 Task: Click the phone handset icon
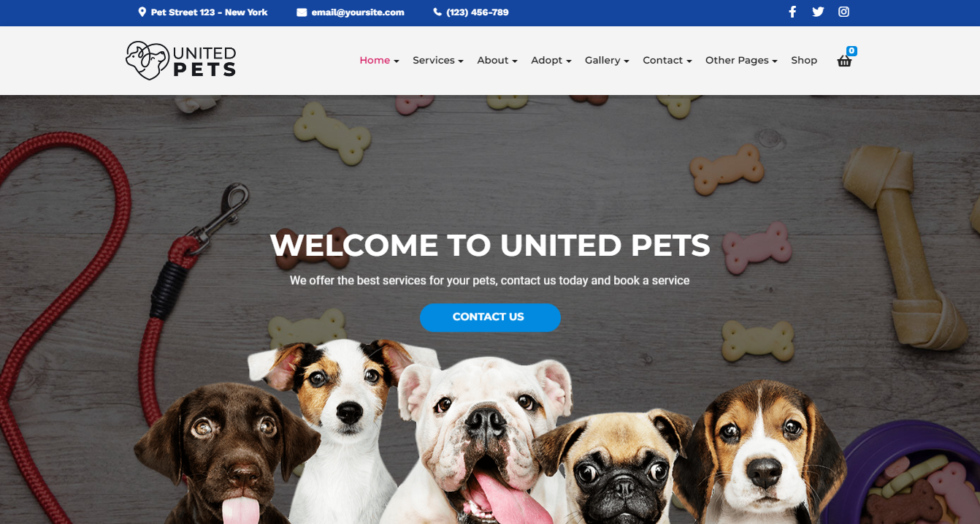(437, 12)
